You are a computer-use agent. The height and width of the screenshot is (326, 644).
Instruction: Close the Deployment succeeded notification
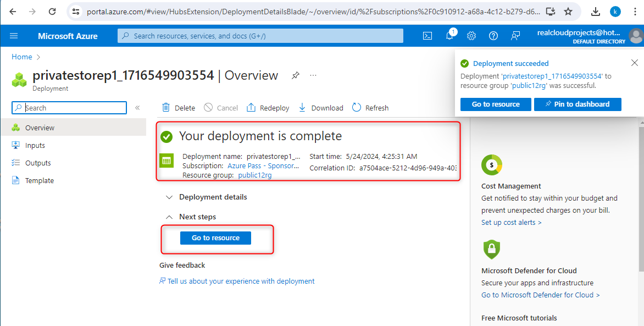pos(635,63)
